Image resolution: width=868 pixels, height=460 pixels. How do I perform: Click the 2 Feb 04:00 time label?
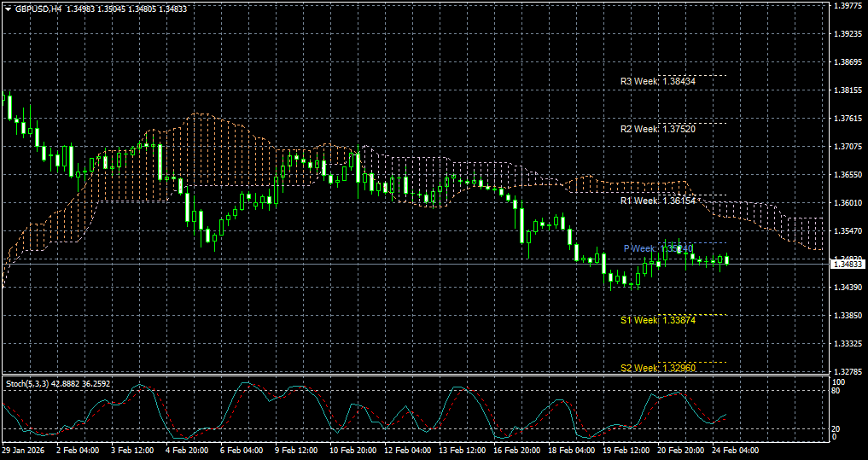[78, 451]
